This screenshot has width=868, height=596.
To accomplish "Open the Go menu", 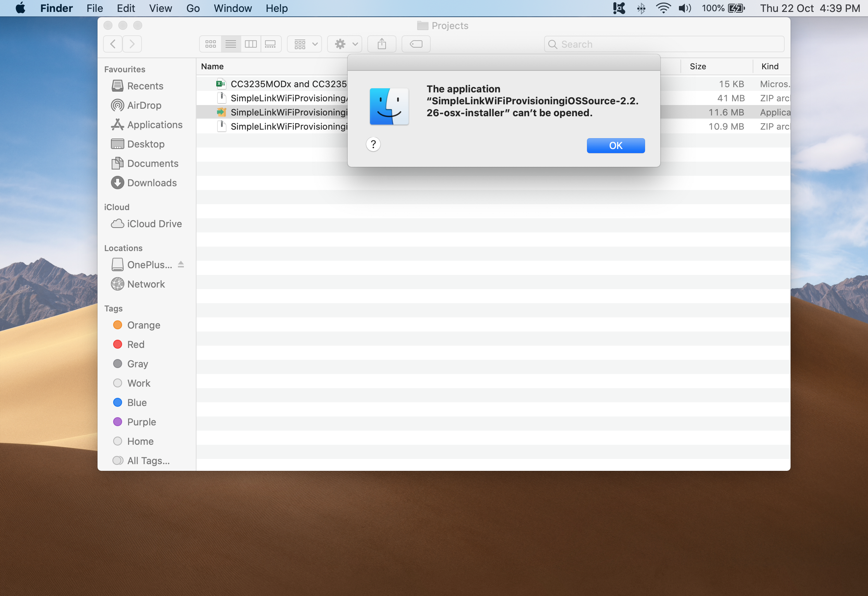I will pyautogui.click(x=193, y=8).
